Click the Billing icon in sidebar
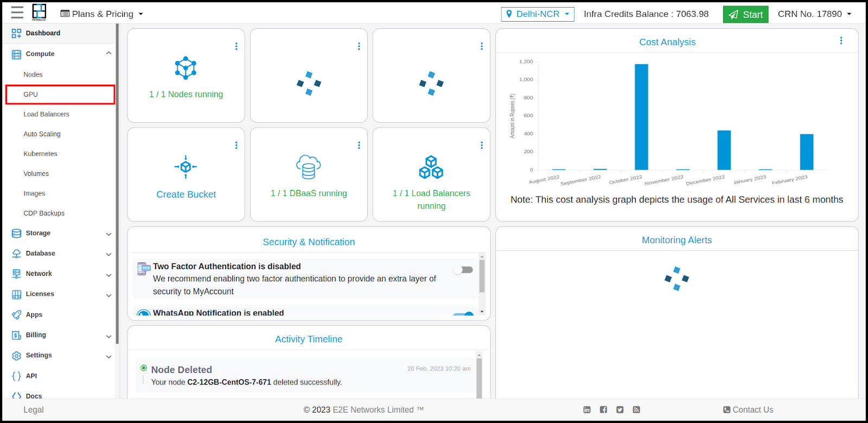868x423 pixels. 16,335
